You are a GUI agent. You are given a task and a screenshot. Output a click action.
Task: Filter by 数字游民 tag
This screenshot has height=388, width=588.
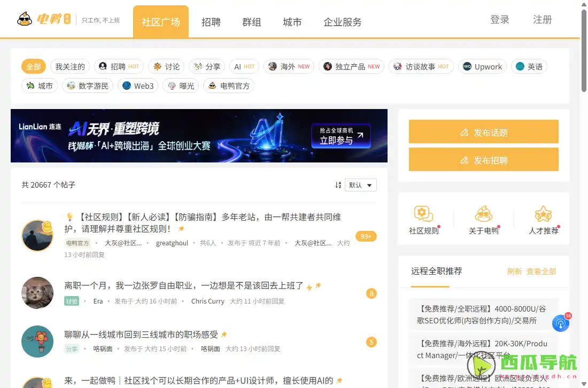tap(87, 86)
